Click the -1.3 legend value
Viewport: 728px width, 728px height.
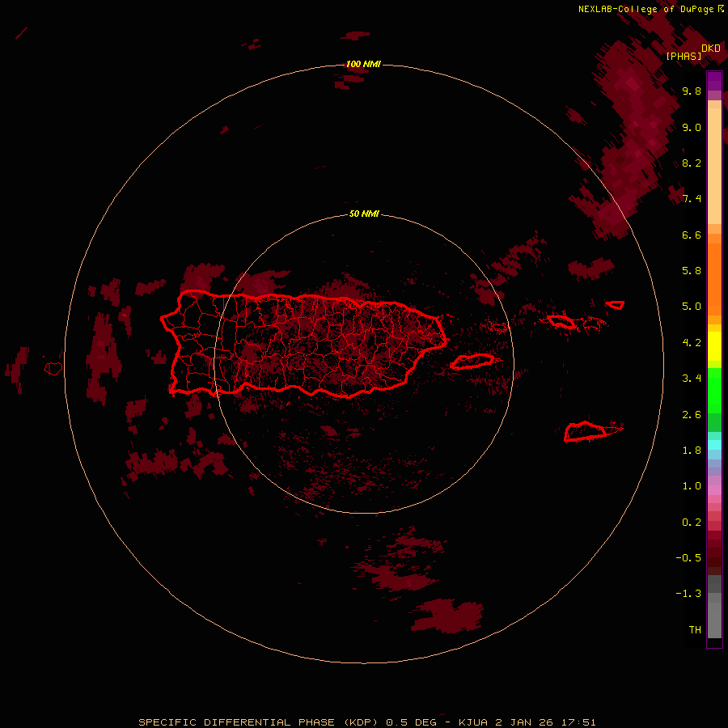tap(688, 594)
